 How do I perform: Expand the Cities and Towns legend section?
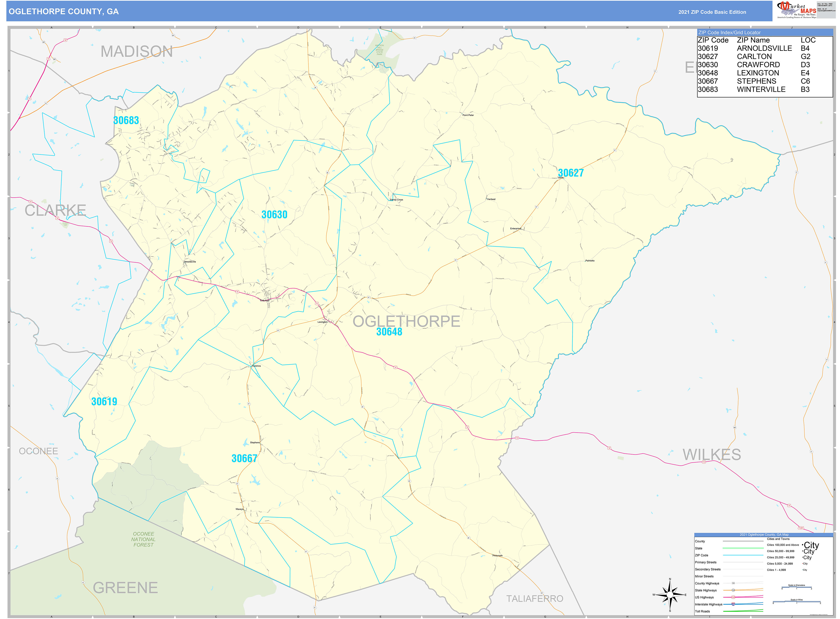779,539
